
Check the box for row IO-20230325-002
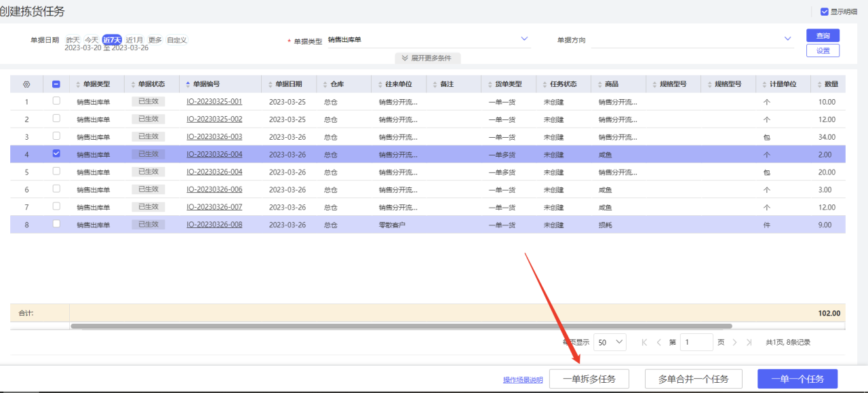tap(56, 119)
